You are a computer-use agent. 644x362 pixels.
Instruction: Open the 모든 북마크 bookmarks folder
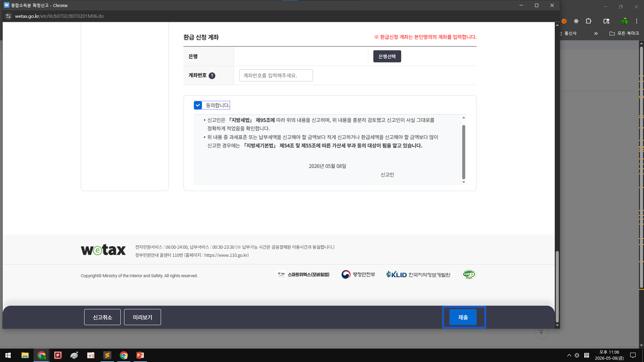[624, 33]
